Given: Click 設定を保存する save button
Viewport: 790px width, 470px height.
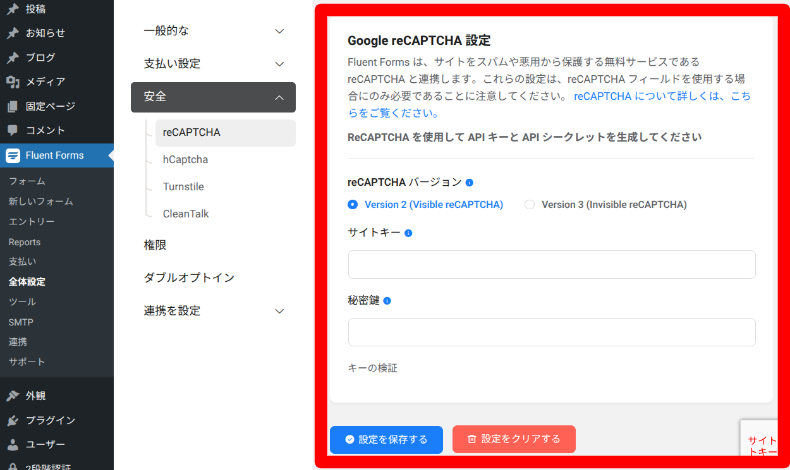Looking at the screenshot, I should point(386,440).
